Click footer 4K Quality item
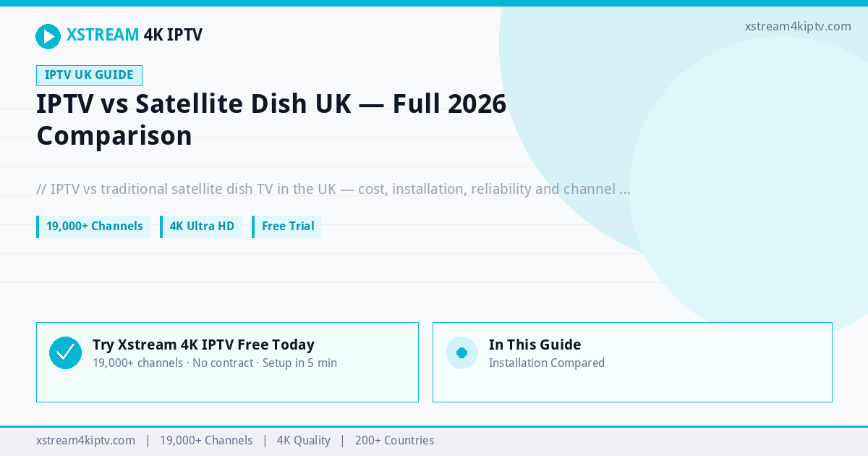868x456 pixels. [x=304, y=440]
